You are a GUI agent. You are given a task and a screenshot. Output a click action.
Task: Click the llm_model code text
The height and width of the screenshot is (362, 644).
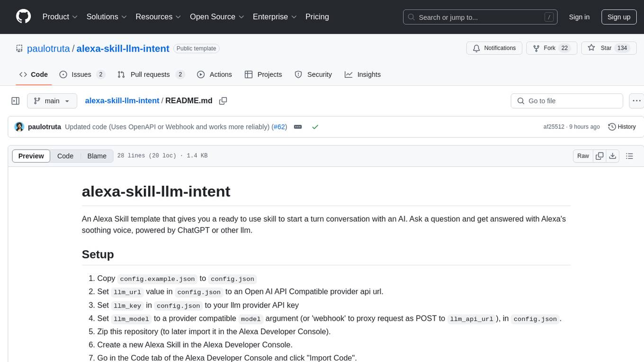tap(131, 319)
